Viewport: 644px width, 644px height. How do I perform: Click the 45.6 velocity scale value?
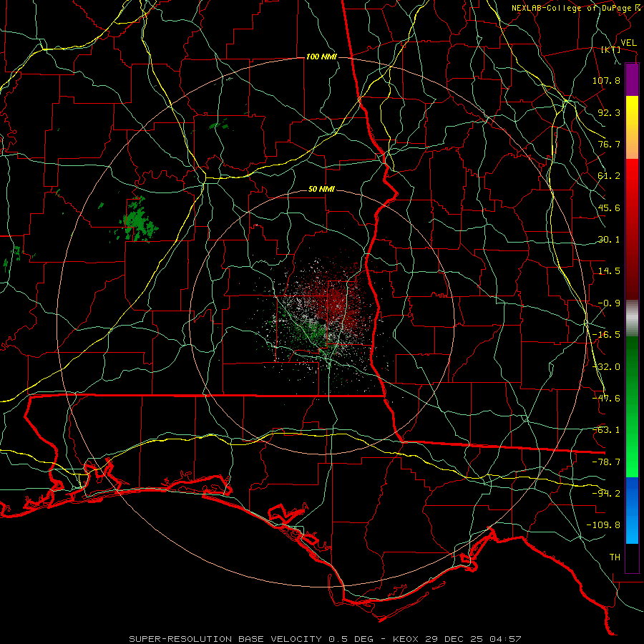[x=609, y=208]
